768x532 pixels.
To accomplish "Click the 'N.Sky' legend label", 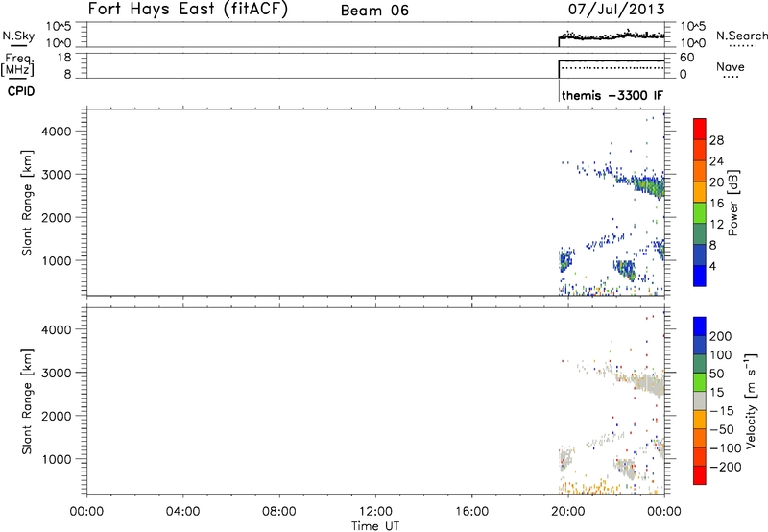I will (18, 36).
